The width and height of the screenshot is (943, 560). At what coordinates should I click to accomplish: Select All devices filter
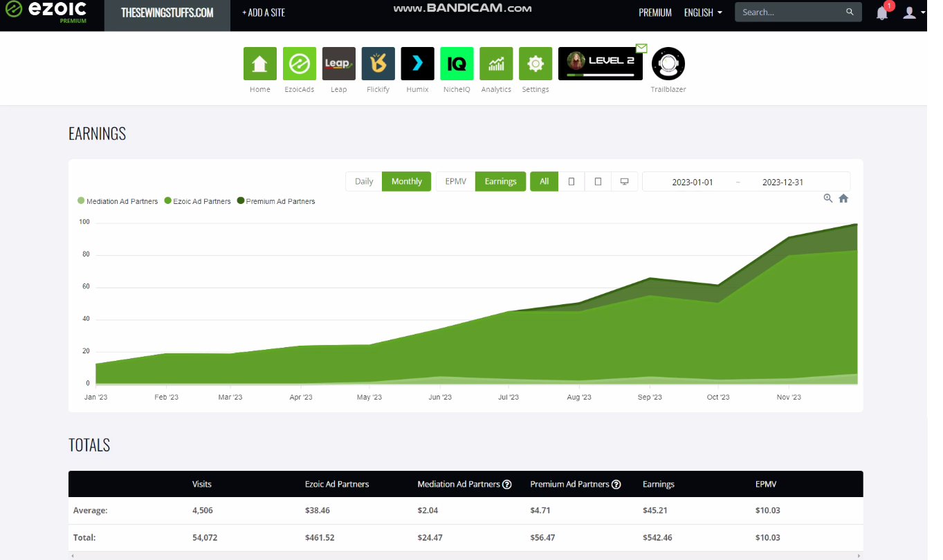[544, 181]
